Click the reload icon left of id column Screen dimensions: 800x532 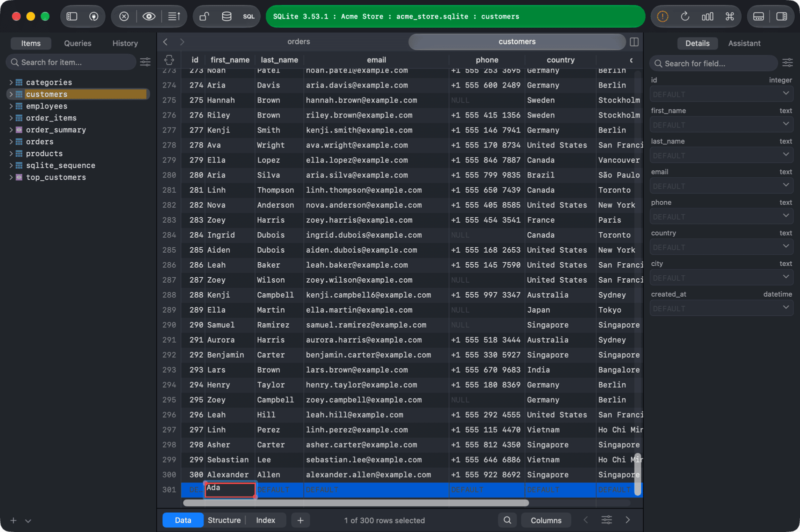[169, 60]
